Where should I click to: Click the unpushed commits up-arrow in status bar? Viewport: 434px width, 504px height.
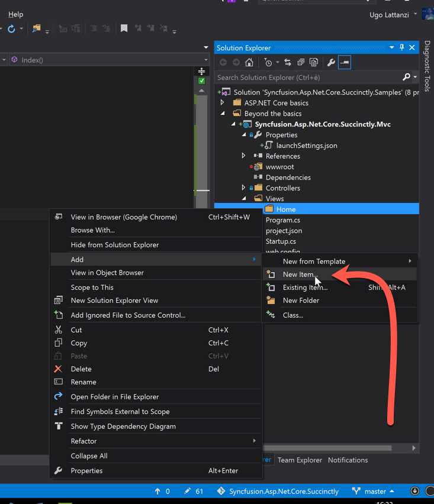click(157, 491)
